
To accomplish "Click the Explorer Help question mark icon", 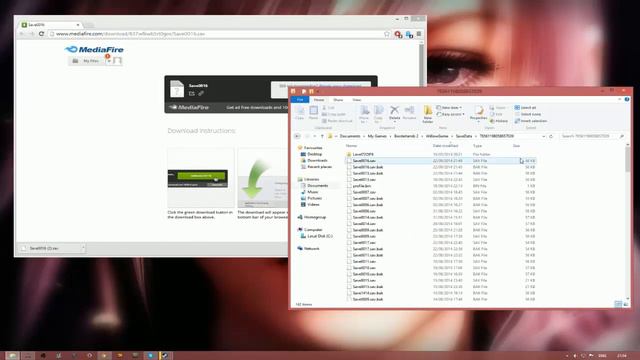I will (627, 99).
